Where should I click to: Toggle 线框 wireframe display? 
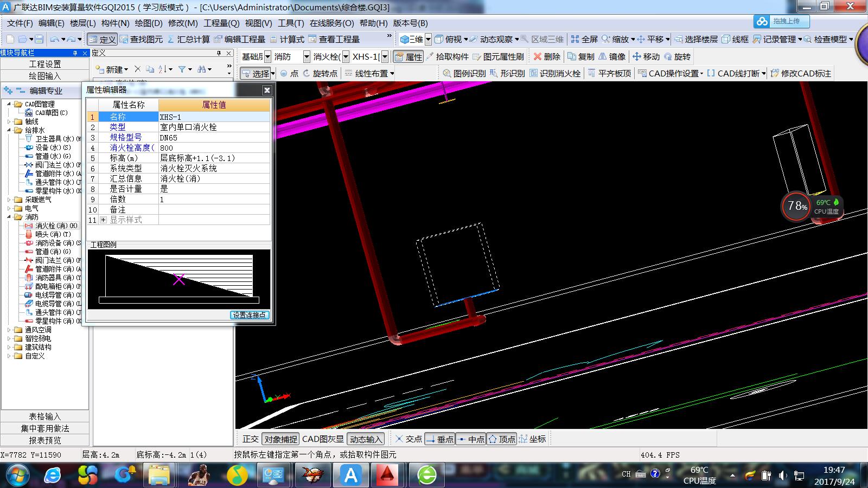[735, 39]
